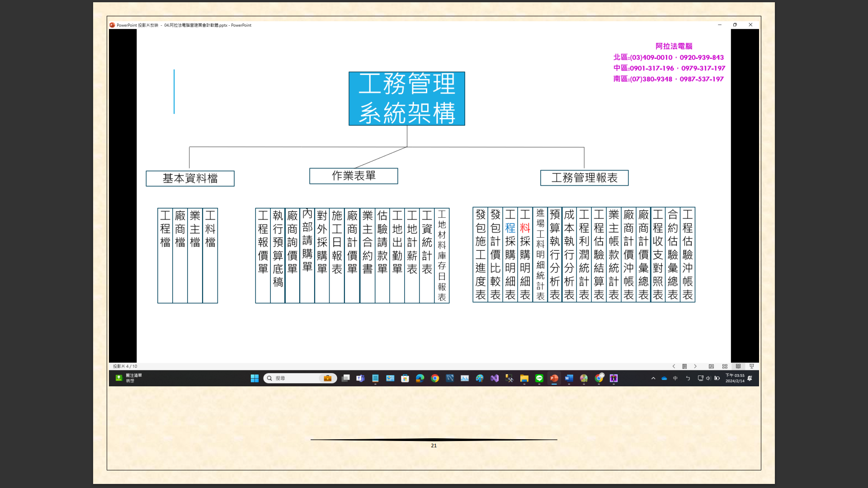Screen dimensions: 868x488
Task: Click the 工務管理系統架構 title box
Action: point(407,99)
